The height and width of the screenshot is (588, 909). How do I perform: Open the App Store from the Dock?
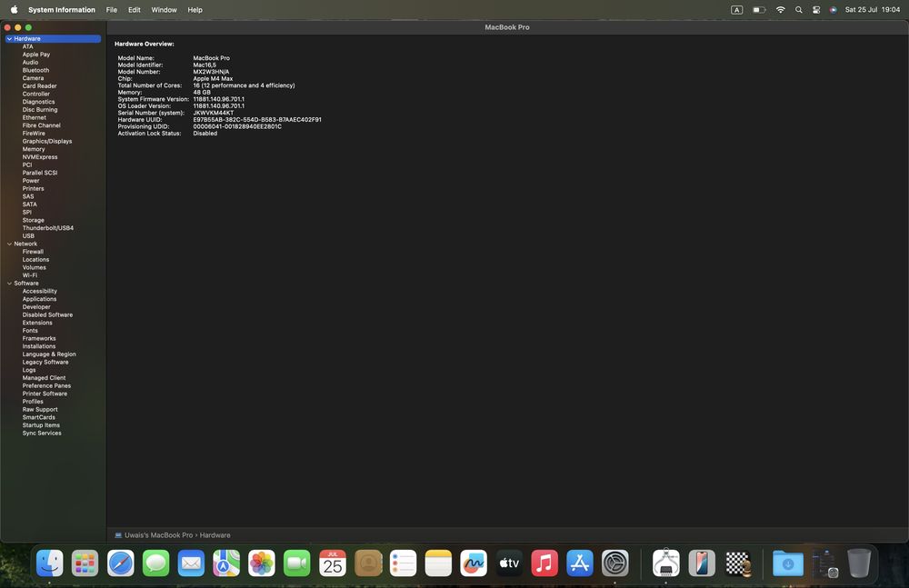[580, 563]
